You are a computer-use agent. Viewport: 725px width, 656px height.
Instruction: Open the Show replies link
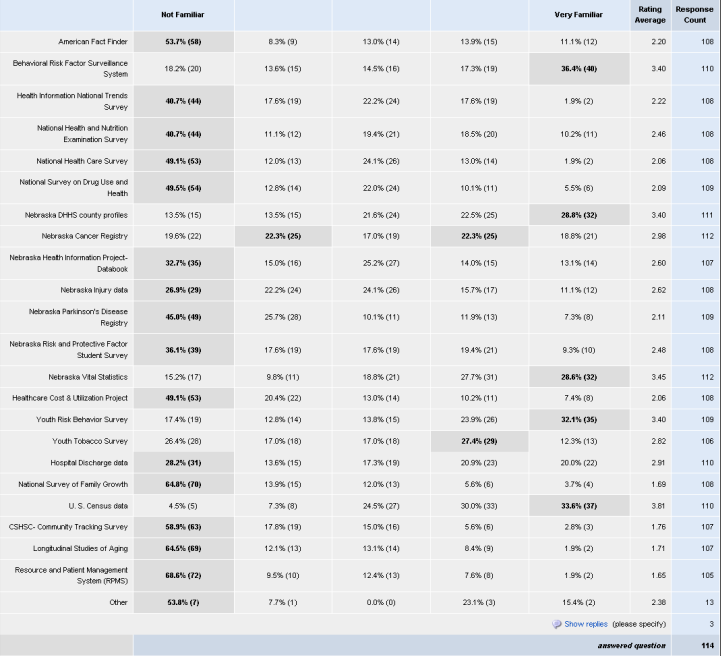pyautogui.click(x=586, y=624)
